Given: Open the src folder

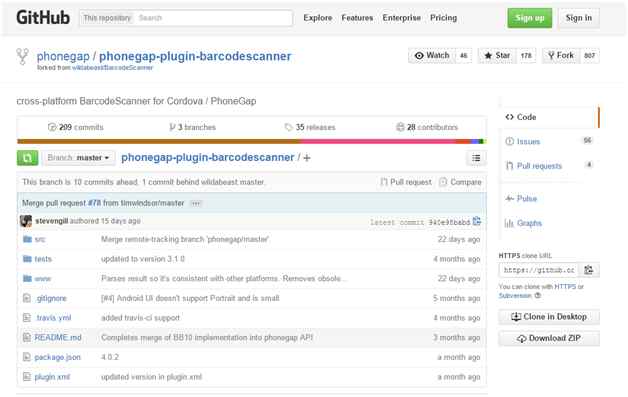Looking at the screenshot, I should tap(40, 239).
